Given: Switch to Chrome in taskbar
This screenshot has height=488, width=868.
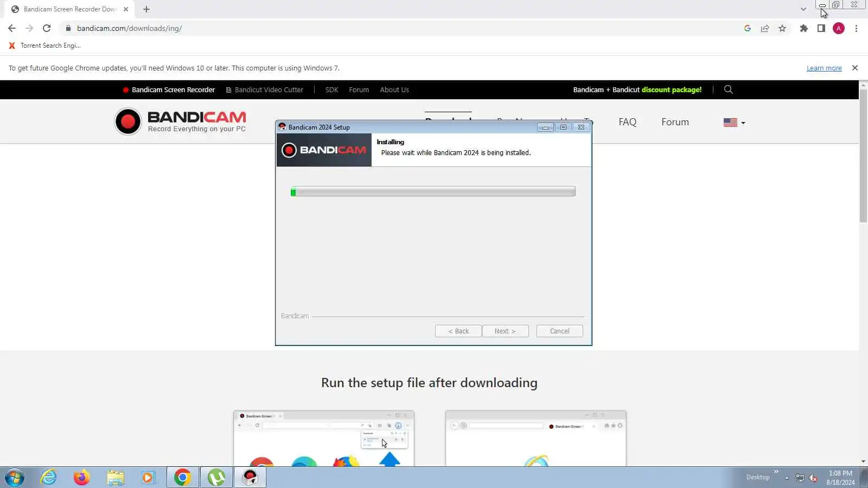Looking at the screenshot, I should point(182,477).
